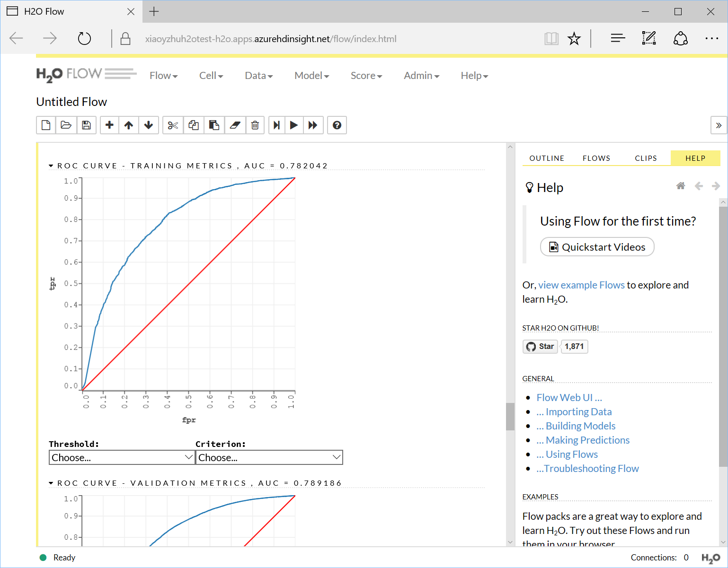Open browser share icon
Viewport: 728px width, 568px height.
coord(680,38)
